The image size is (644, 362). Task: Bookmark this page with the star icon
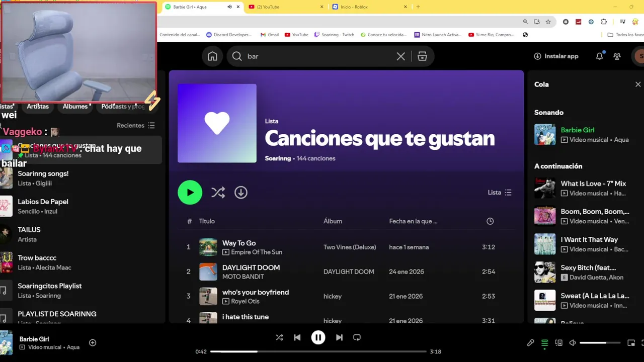[x=548, y=22]
